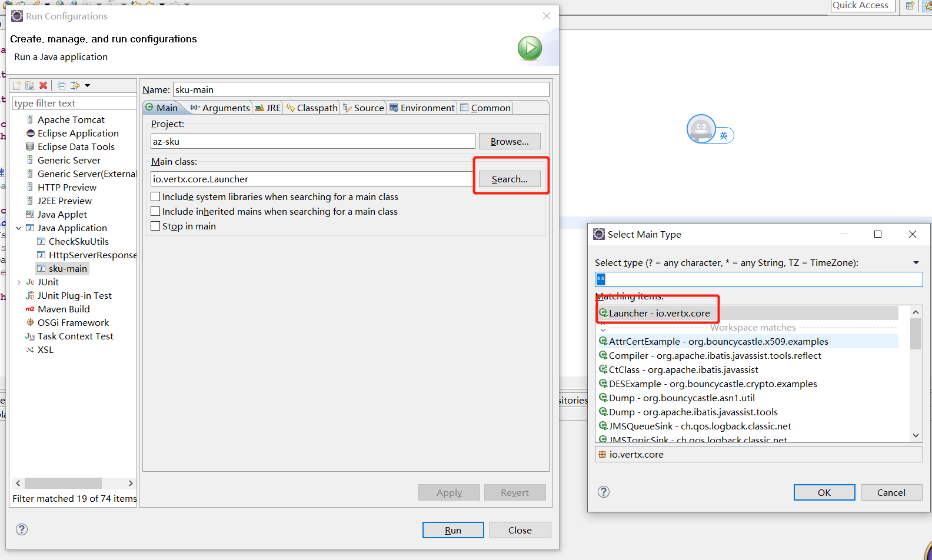Screen dimensions: 932x560
Task: Close the Run Configurations dialog via Close button
Action: coord(520,530)
